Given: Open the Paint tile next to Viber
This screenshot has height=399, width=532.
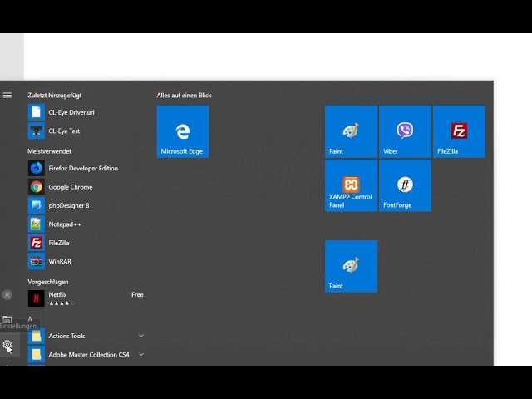Looking at the screenshot, I should click(351, 131).
